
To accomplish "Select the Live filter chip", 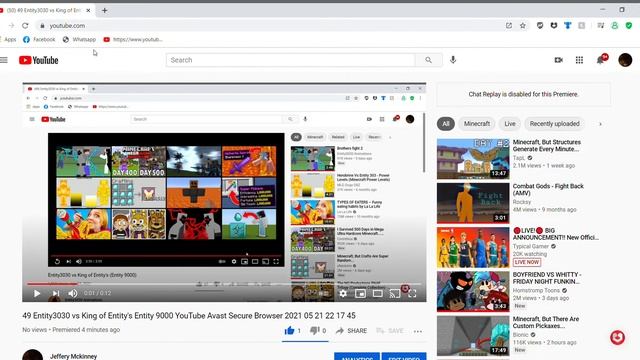I will tap(510, 124).
